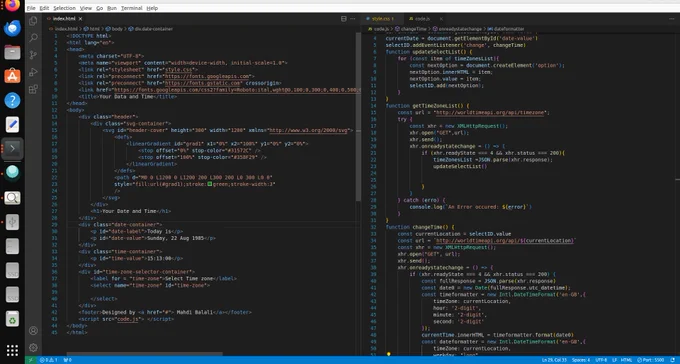Screen dimensions: 680x364
Task: Expand the dateformatter breadcrumb
Action: pos(509,29)
